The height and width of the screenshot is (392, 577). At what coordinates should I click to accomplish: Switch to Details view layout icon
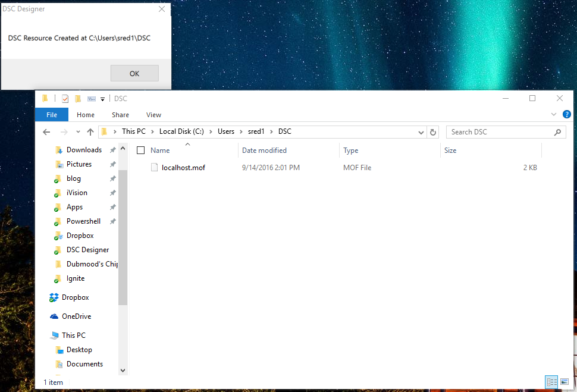[551, 382]
